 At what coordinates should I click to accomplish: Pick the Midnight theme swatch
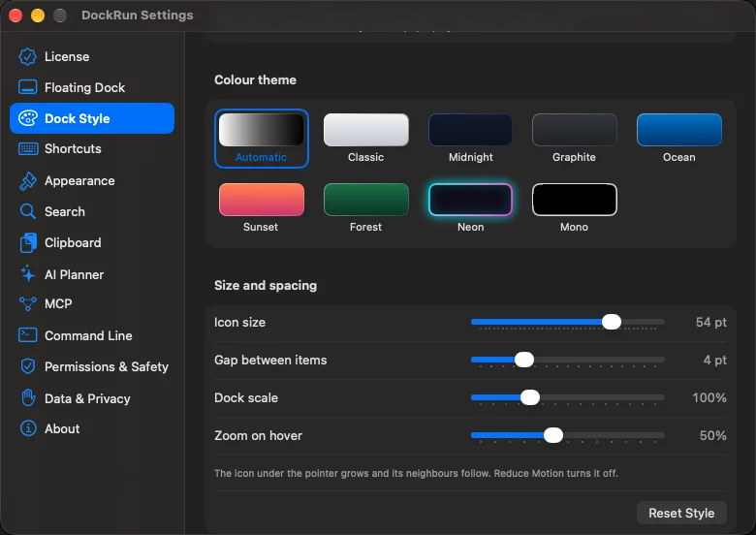[471, 130]
